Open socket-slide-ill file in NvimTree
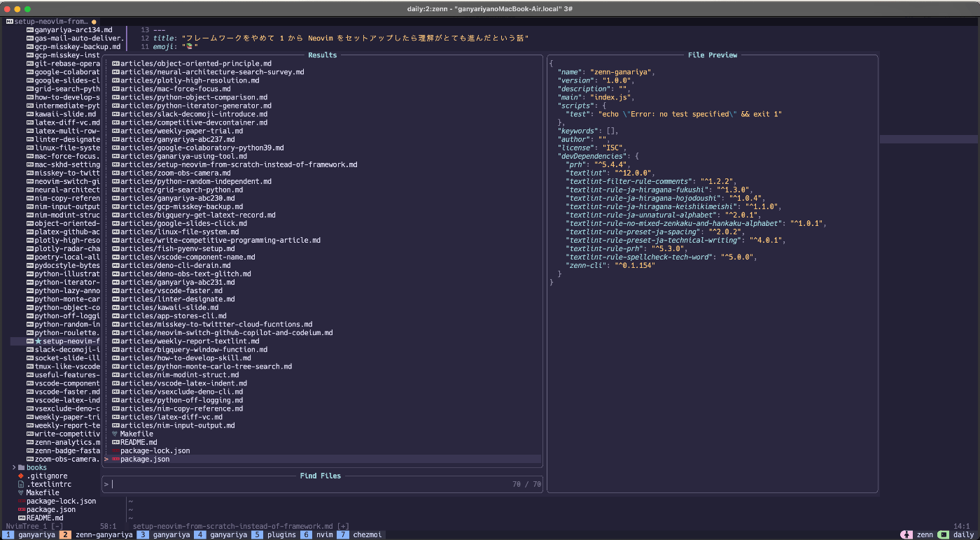 pyautogui.click(x=63, y=358)
